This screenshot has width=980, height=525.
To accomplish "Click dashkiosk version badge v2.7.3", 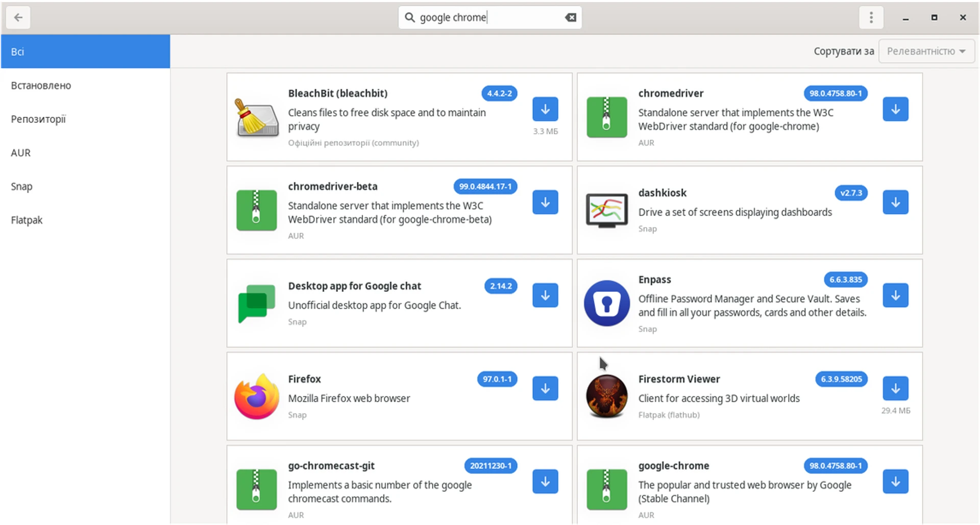I will pyautogui.click(x=851, y=193).
